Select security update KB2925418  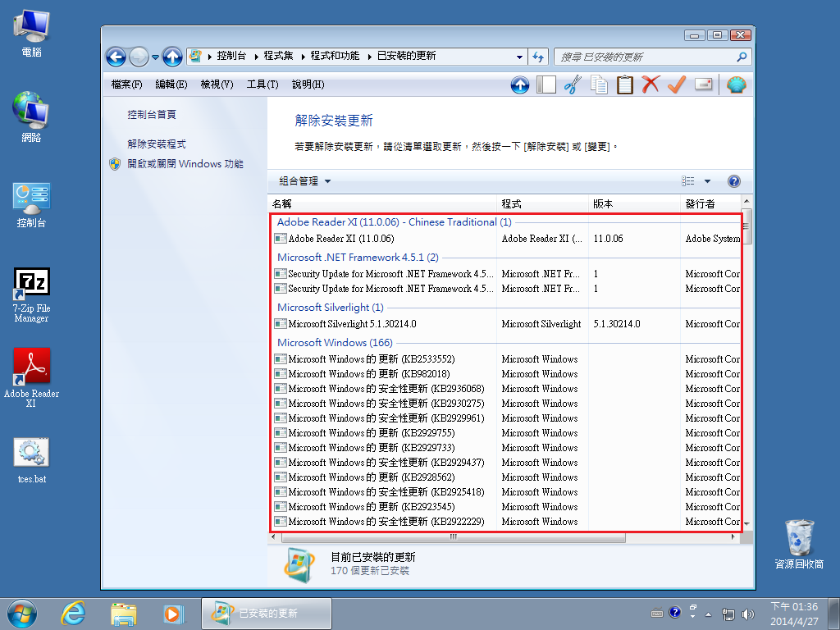[505, 492]
